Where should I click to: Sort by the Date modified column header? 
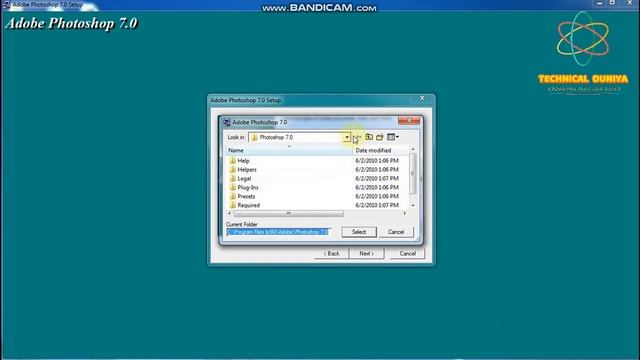pyautogui.click(x=380, y=151)
